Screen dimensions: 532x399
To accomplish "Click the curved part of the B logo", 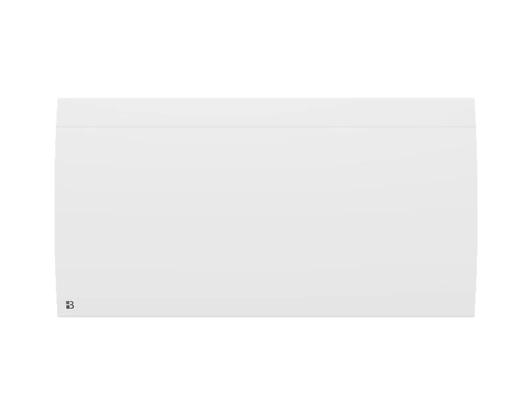I will (72, 305).
